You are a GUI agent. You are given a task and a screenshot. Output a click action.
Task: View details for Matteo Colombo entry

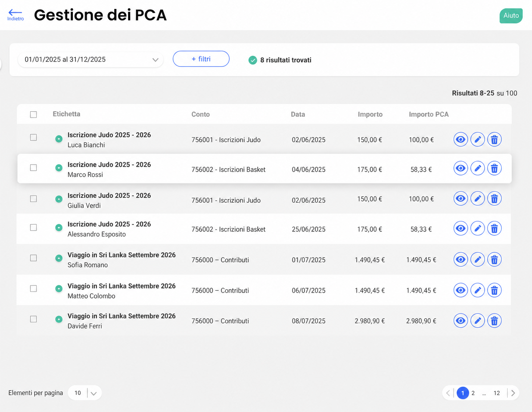click(x=461, y=290)
